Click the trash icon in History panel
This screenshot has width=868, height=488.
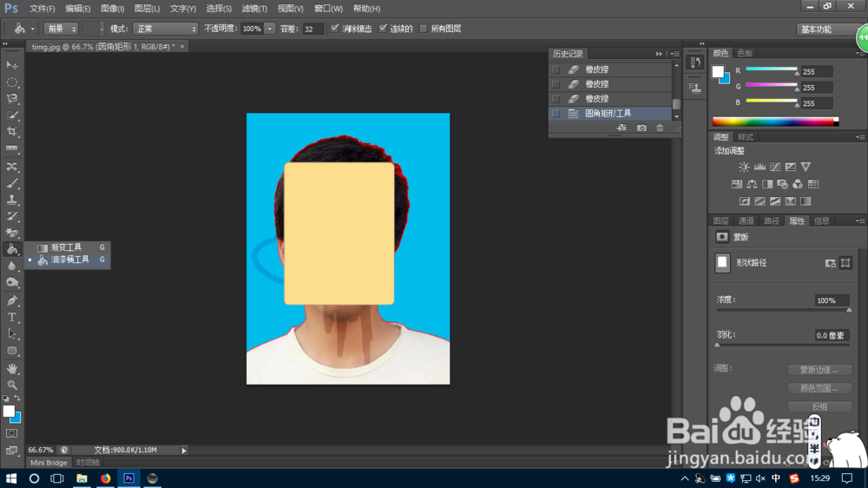[660, 128]
